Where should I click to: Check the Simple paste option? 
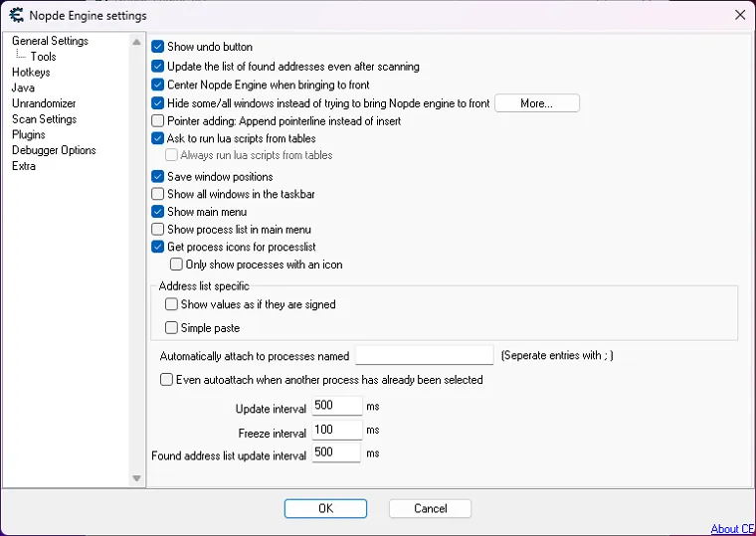coord(171,328)
